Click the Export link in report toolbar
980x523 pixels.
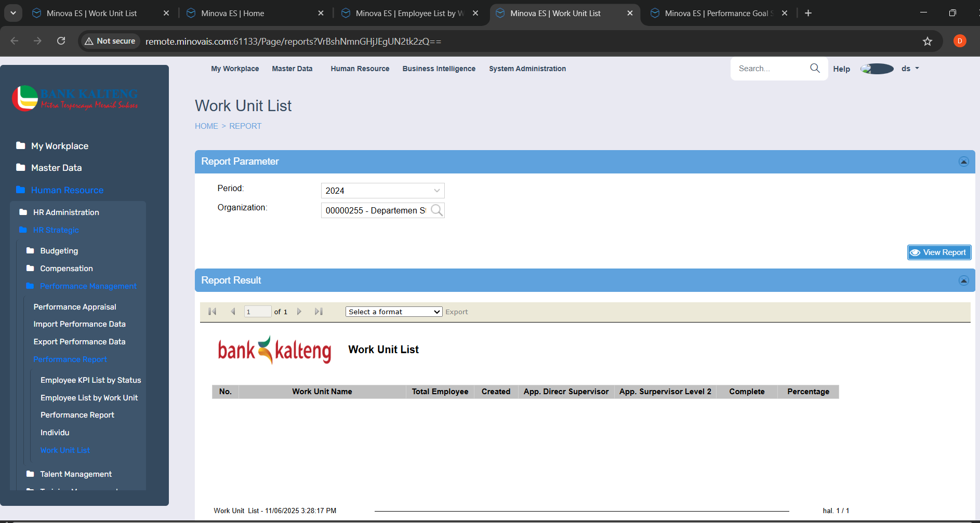(x=457, y=312)
